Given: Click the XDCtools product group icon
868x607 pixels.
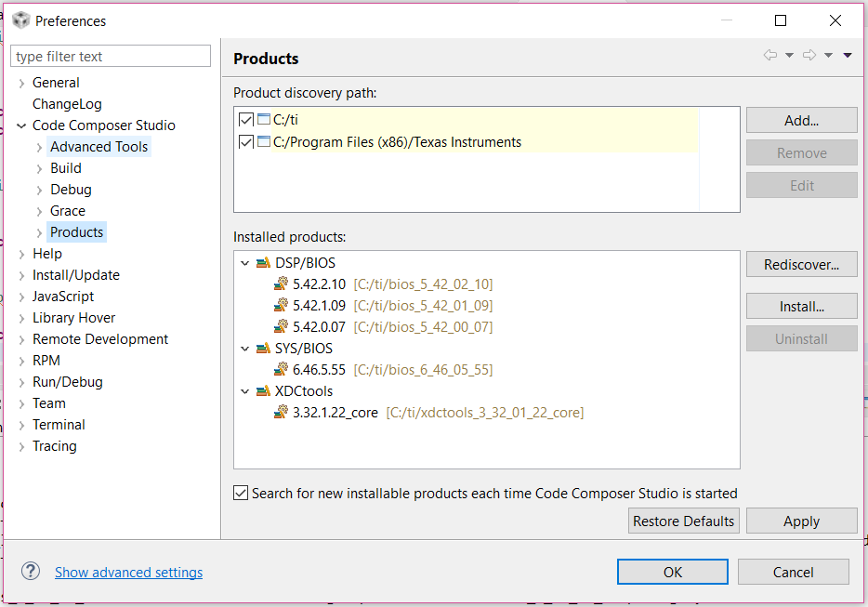Looking at the screenshot, I should [x=263, y=391].
